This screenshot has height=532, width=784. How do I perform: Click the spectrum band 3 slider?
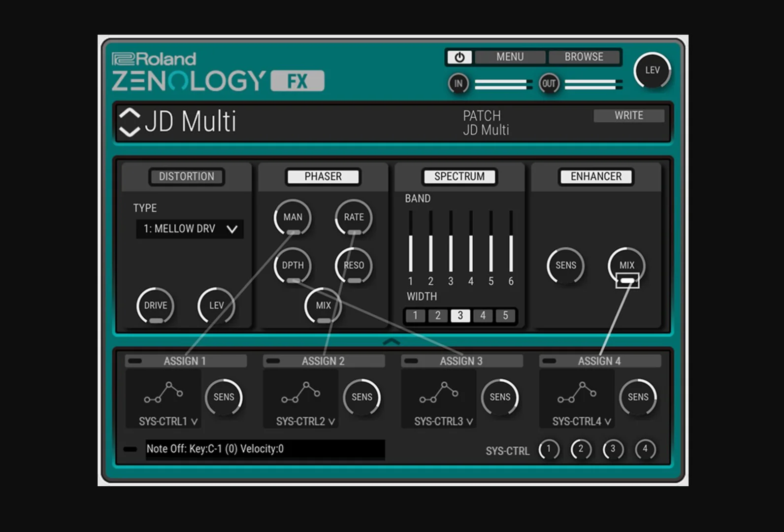(451, 241)
